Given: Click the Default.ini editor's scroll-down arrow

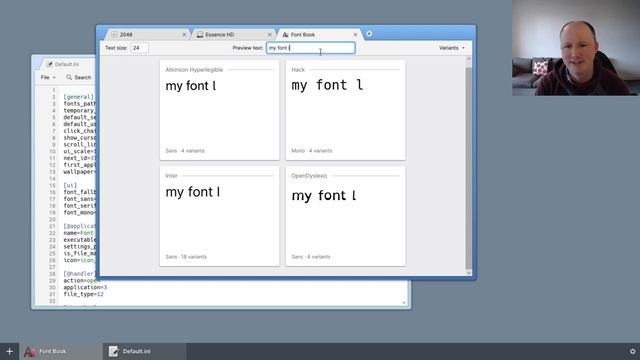Looking at the screenshot, I should tap(404, 302).
